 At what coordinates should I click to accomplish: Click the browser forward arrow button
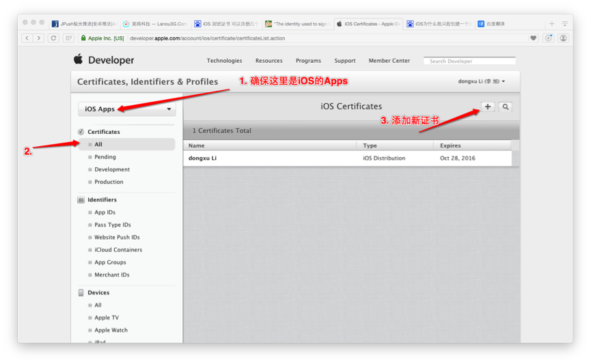pos(39,38)
